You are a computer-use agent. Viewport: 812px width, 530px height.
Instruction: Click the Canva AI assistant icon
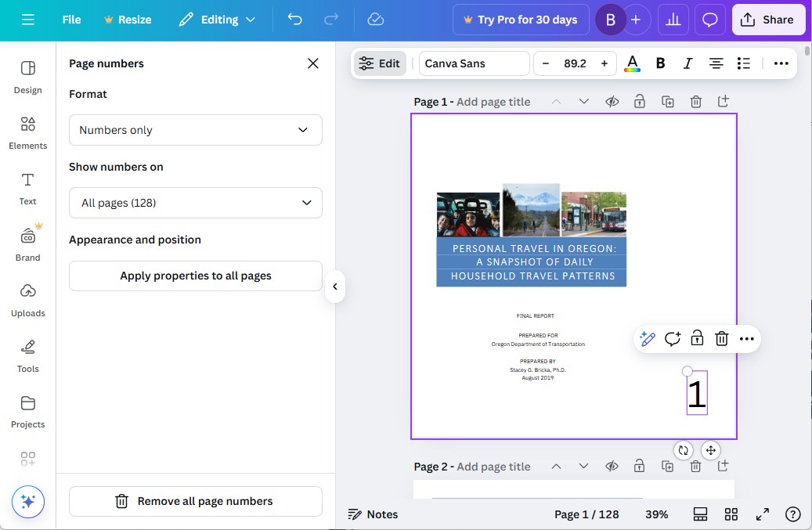[x=27, y=501]
